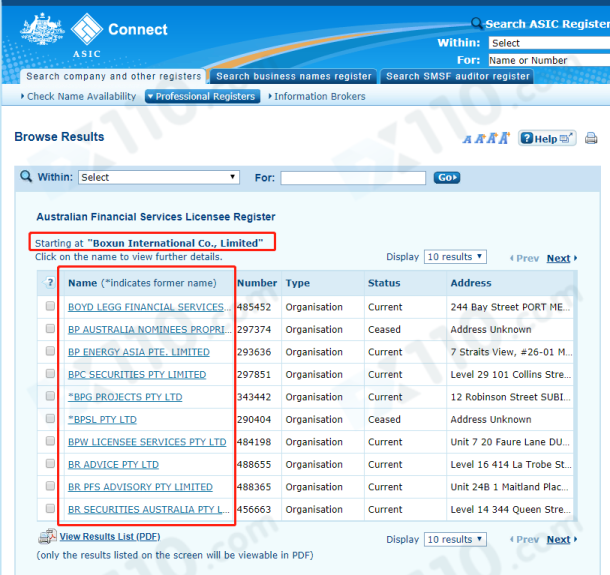Open the Within dropdown in results search
Screen dimensions: 610x575
(159, 177)
